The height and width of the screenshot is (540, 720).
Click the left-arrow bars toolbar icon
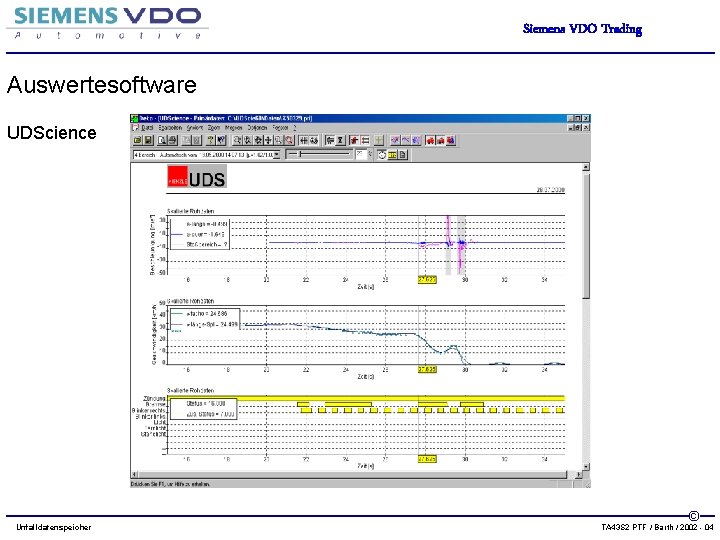click(x=329, y=140)
